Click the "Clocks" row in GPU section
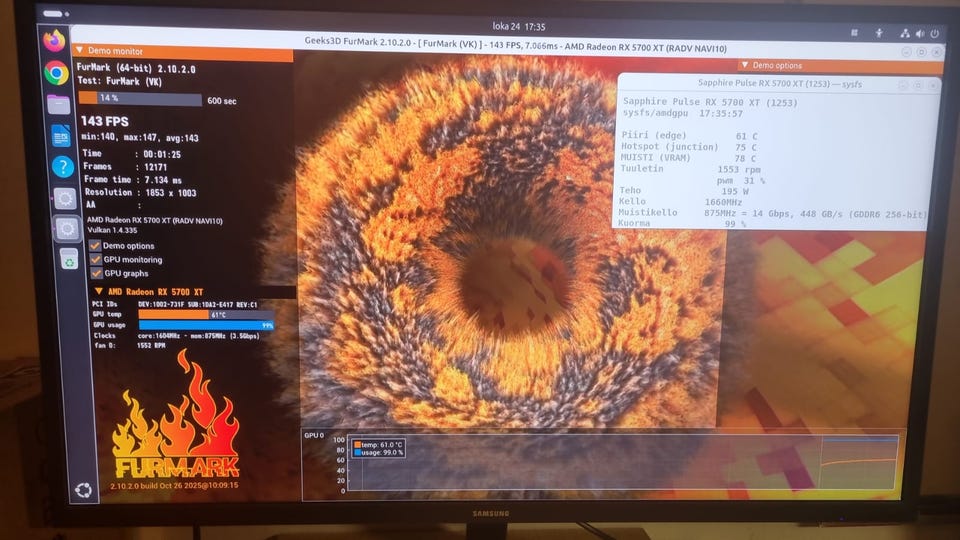The height and width of the screenshot is (540, 960). 177,336
